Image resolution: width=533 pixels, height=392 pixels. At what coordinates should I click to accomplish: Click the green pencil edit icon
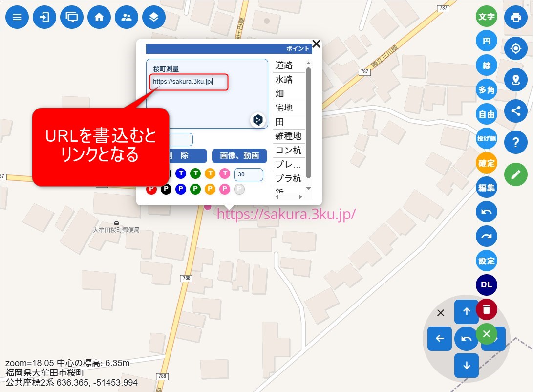[x=516, y=174]
